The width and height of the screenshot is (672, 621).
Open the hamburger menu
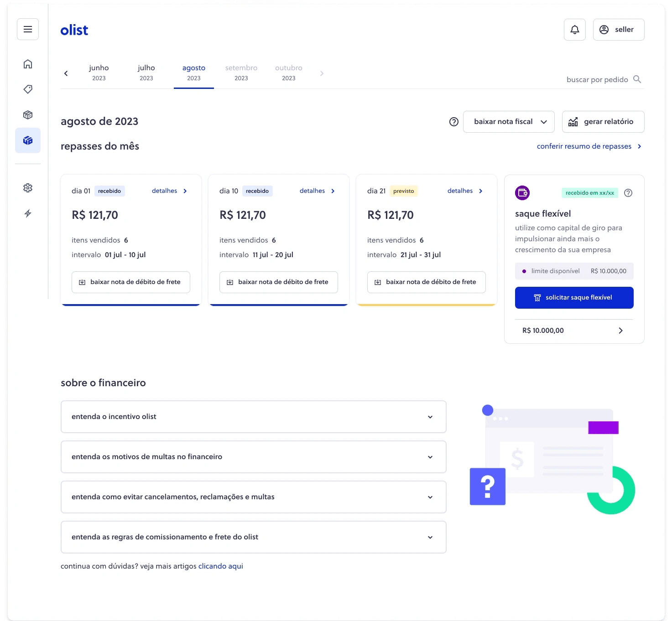[x=28, y=30]
